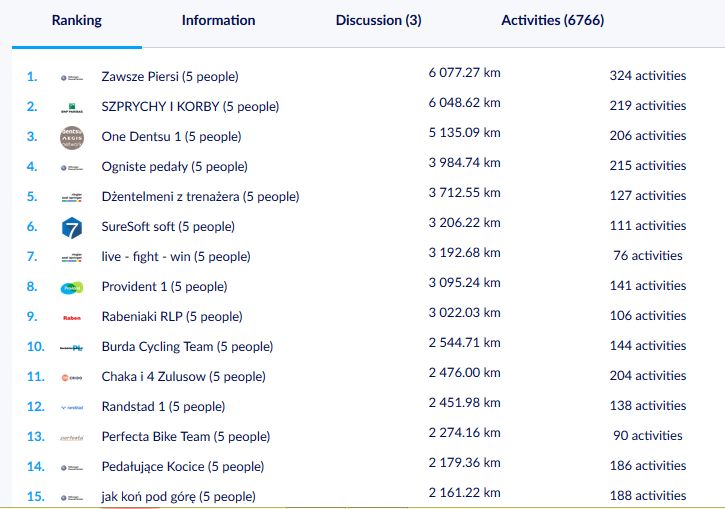The width and height of the screenshot is (725, 509).
Task: Click the logo beside live - fight - win
Action: (72, 258)
